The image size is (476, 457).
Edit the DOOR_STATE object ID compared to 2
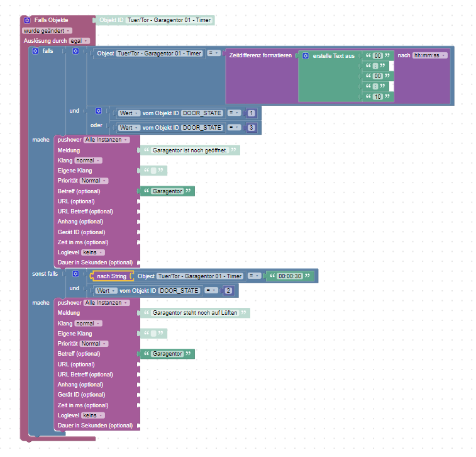179,291
